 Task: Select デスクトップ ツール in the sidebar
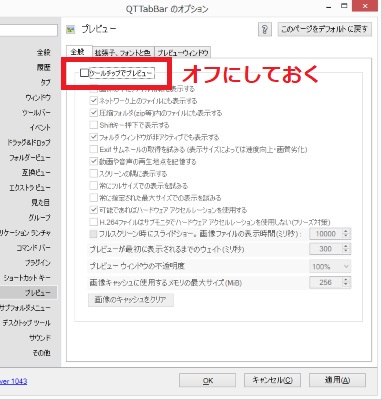point(27,323)
